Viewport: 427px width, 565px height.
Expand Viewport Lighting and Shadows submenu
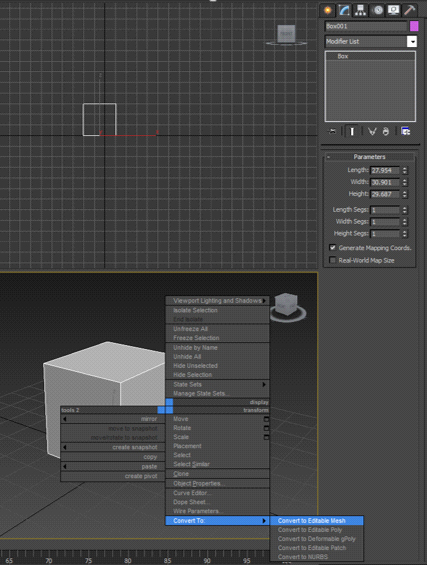pos(217,301)
